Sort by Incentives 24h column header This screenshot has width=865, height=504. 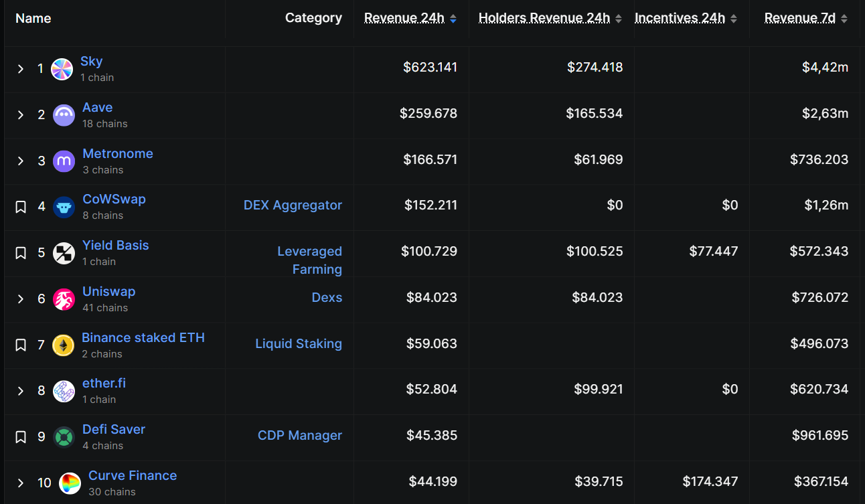click(x=680, y=18)
